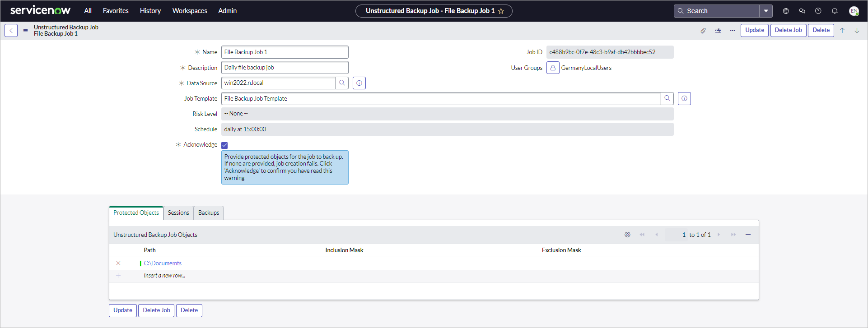Click the header Delete Job button
The height and width of the screenshot is (328, 868).
point(789,30)
